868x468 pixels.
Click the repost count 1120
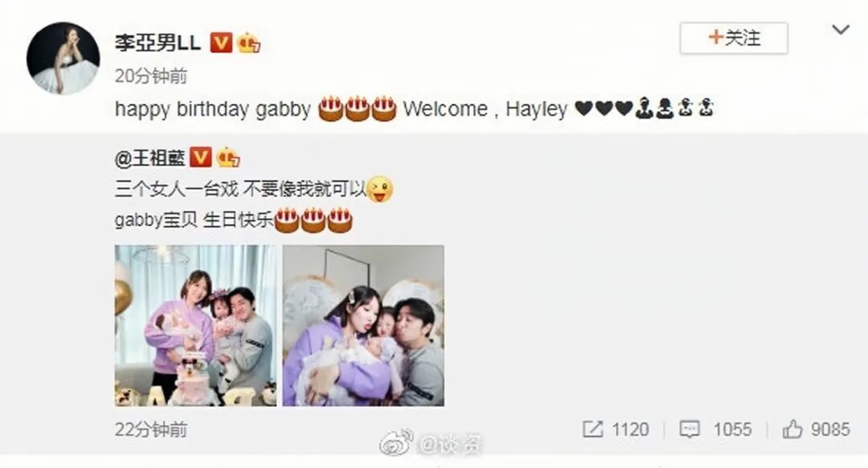point(631,429)
